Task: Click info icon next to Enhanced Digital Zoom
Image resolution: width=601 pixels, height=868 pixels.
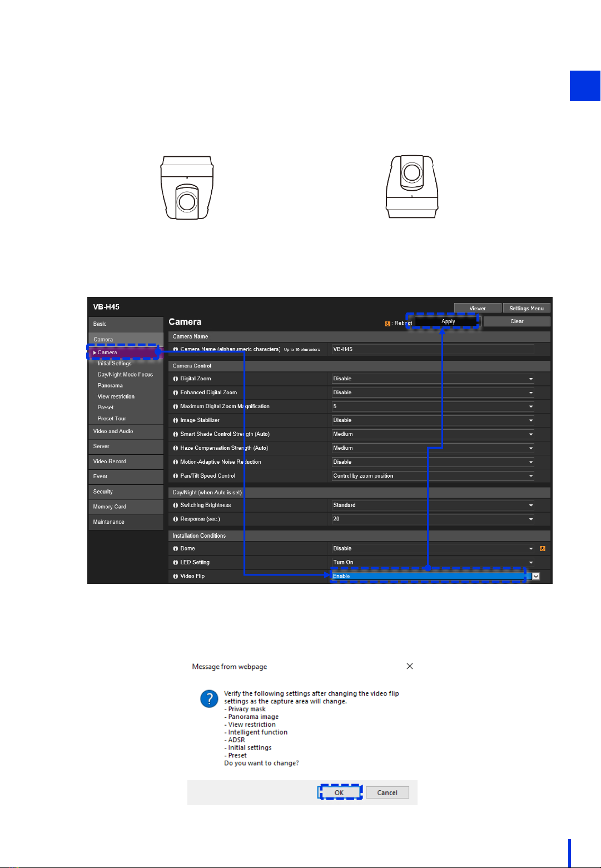Action: (176, 393)
